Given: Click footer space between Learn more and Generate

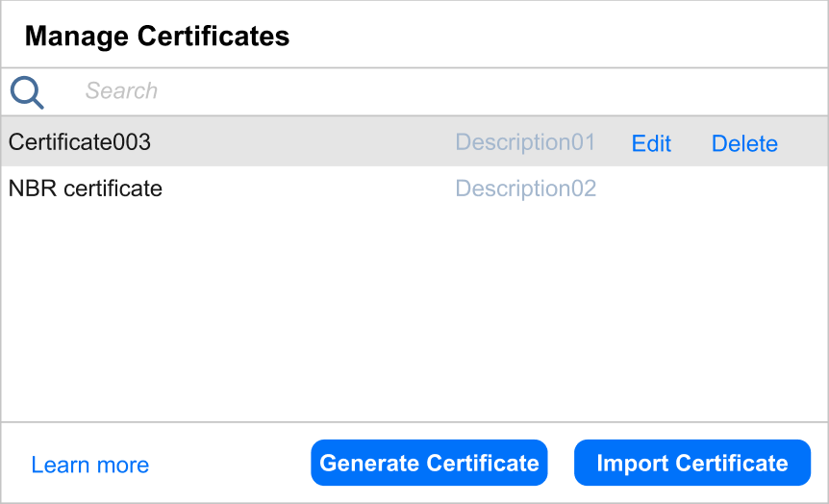Looking at the screenshot, I should pyautogui.click(x=231, y=464).
